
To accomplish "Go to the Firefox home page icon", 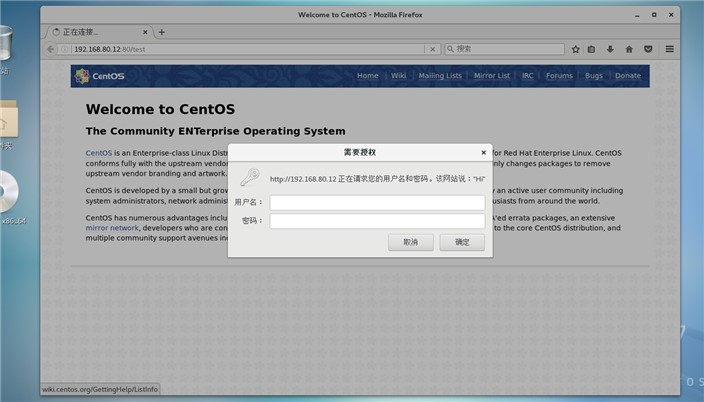I will tap(629, 49).
